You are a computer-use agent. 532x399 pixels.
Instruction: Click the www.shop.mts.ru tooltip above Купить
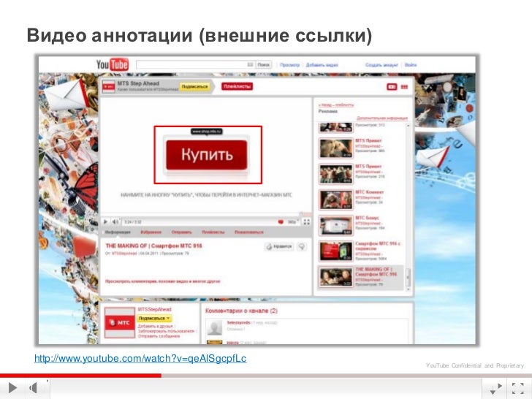207,131
